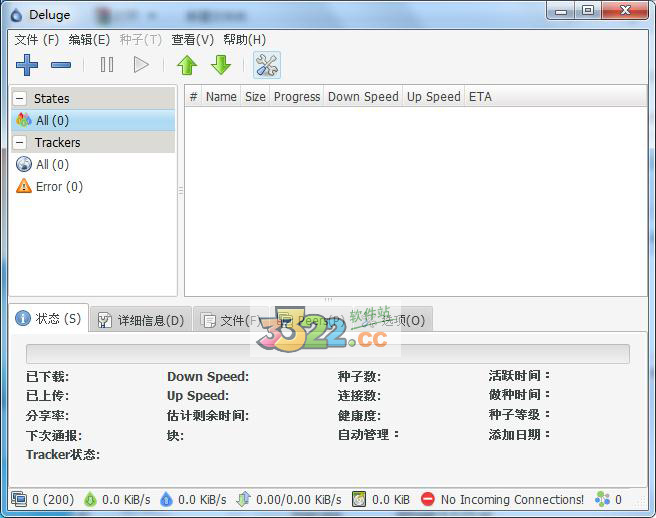Switch to the 选项(O) tab
This screenshot has width=656, height=518.
pyautogui.click(x=395, y=321)
